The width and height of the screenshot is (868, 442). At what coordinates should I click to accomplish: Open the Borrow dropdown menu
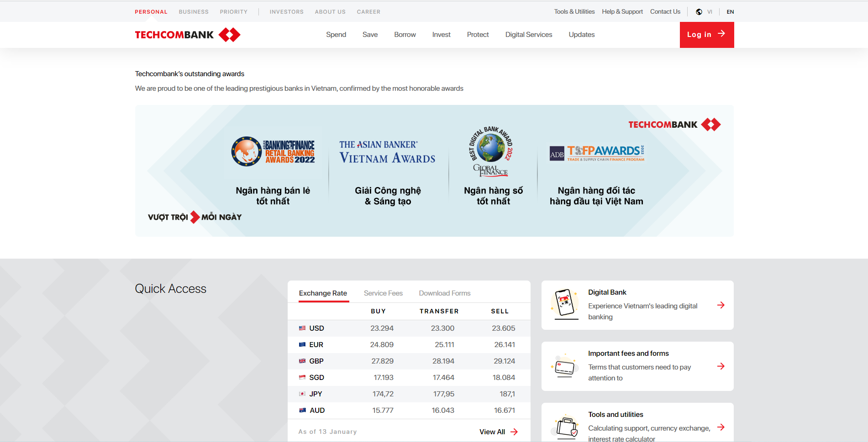(x=405, y=34)
